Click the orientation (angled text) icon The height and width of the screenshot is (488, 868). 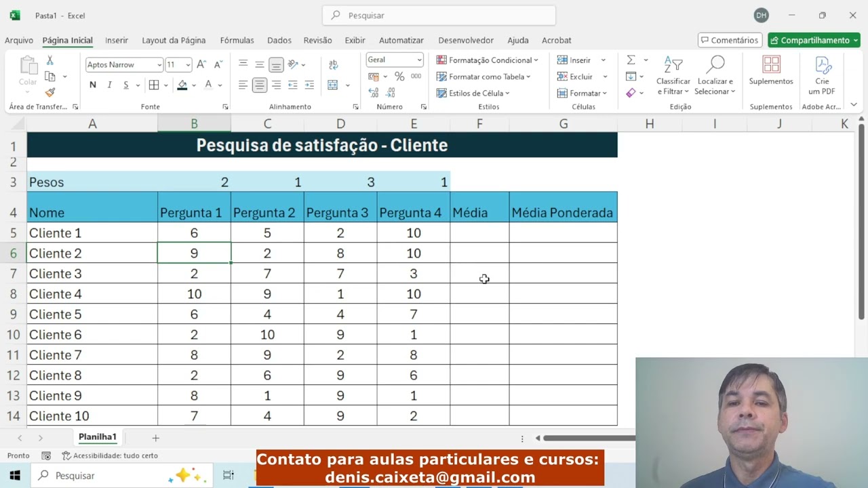pos(293,64)
